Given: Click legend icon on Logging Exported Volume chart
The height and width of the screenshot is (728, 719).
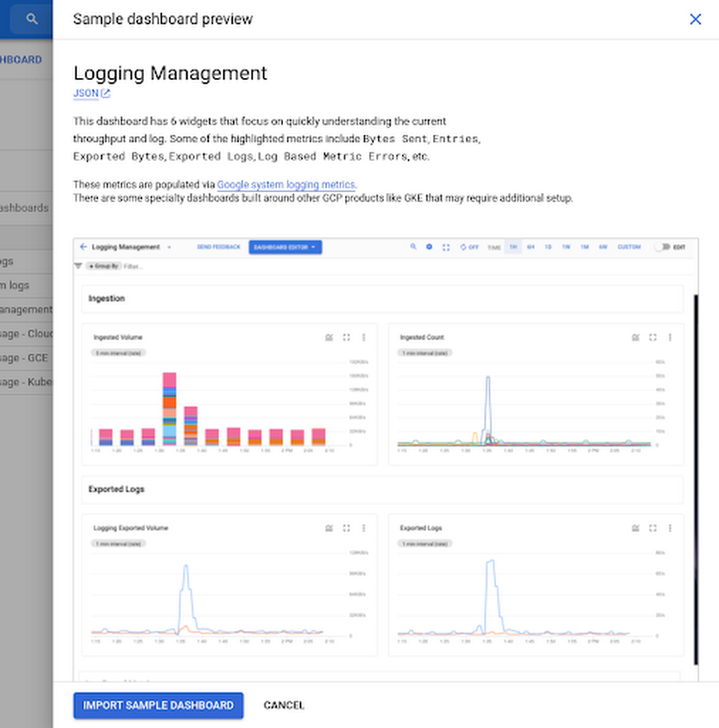Looking at the screenshot, I should point(329,529).
